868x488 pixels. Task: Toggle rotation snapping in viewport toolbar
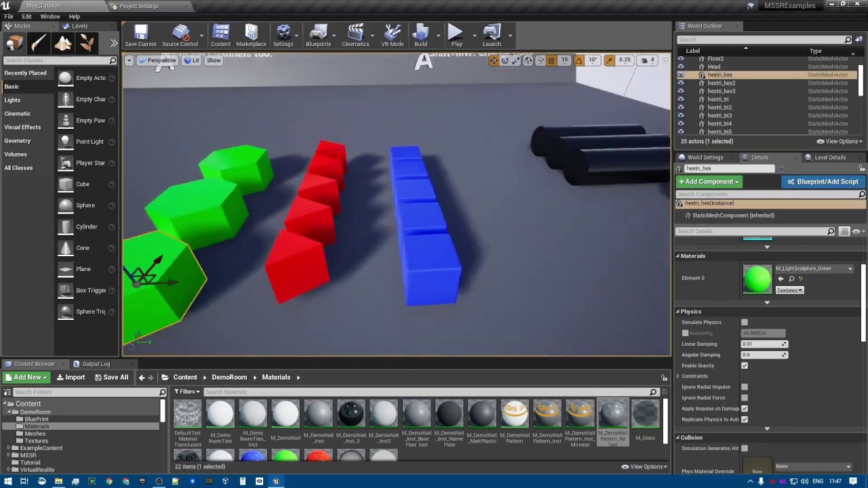pos(578,60)
